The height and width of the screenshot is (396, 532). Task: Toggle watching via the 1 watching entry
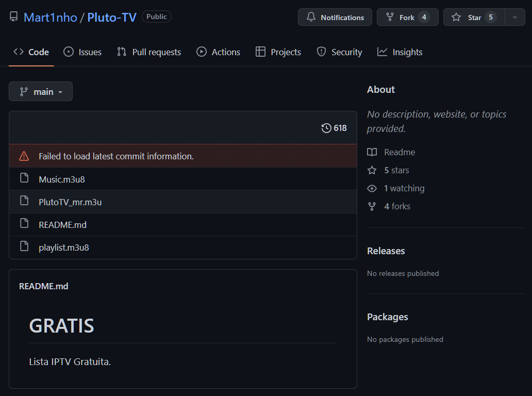(x=405, y=188)
